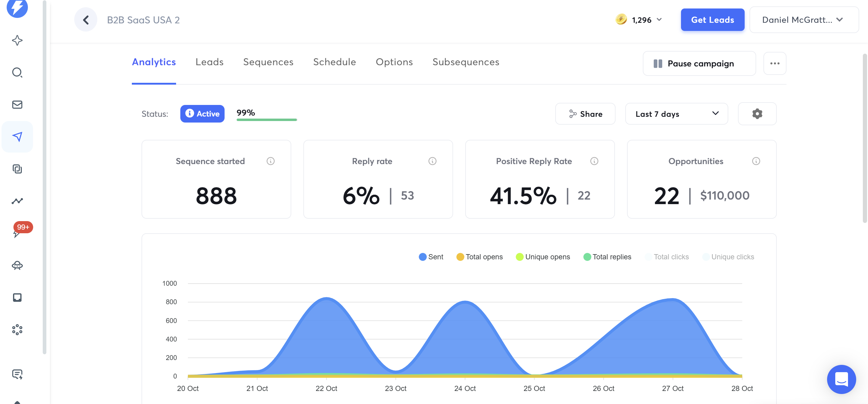Open the Intercom chat bubble launcher
Screen dimensions: 868x404
point(841,379)
